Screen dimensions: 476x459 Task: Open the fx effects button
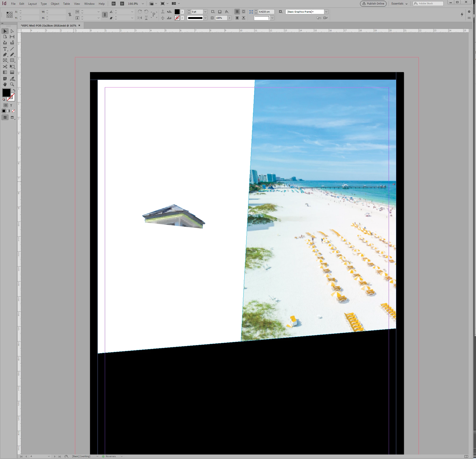(227, 12)
